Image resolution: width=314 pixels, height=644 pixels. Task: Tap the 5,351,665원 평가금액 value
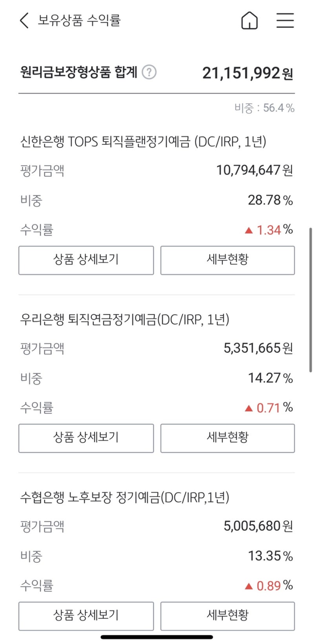pyautogui.click(x=258, y=348)
